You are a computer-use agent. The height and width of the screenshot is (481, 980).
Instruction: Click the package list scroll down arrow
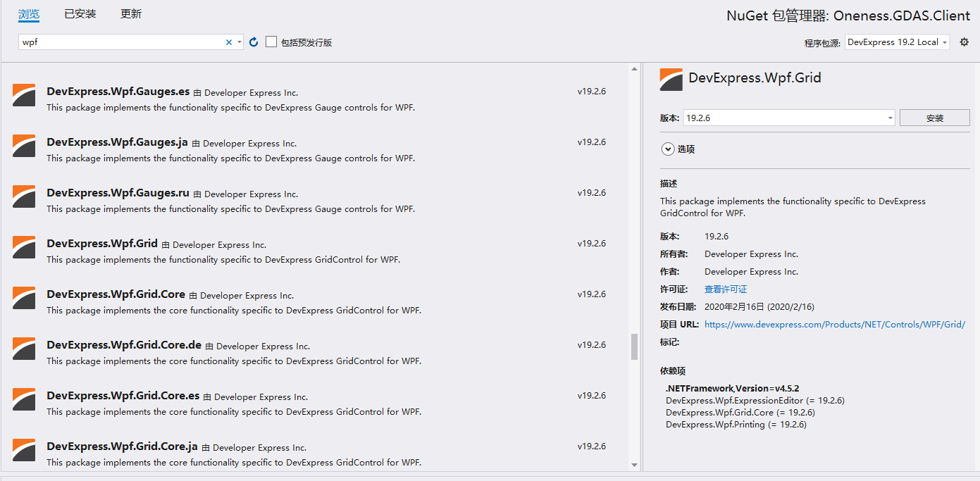click(x=634, y=465)
